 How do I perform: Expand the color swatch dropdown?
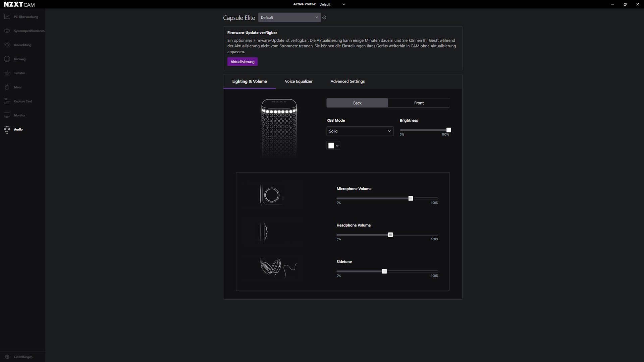tap(337, 145)
